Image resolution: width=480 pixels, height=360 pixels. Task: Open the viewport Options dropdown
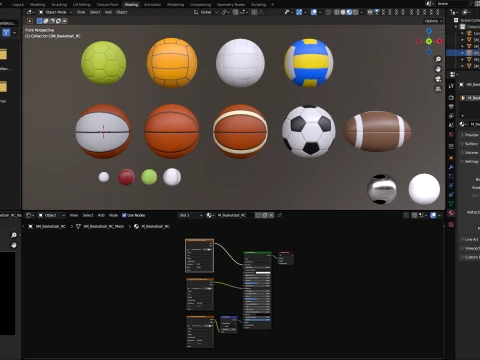click(x=433, y=21)
